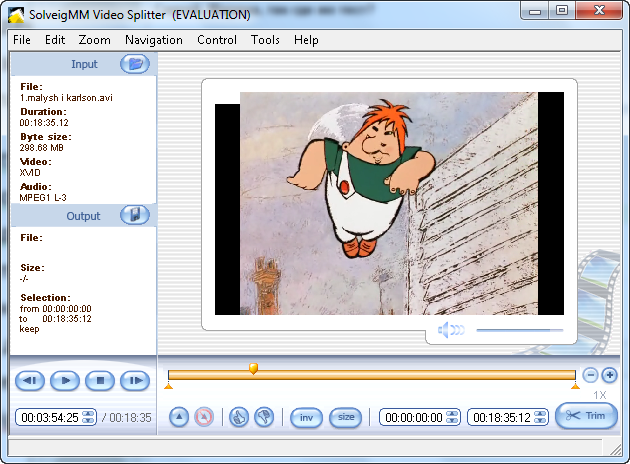
Task: Click the 1X zoom level label
Action: pos(600,395)
